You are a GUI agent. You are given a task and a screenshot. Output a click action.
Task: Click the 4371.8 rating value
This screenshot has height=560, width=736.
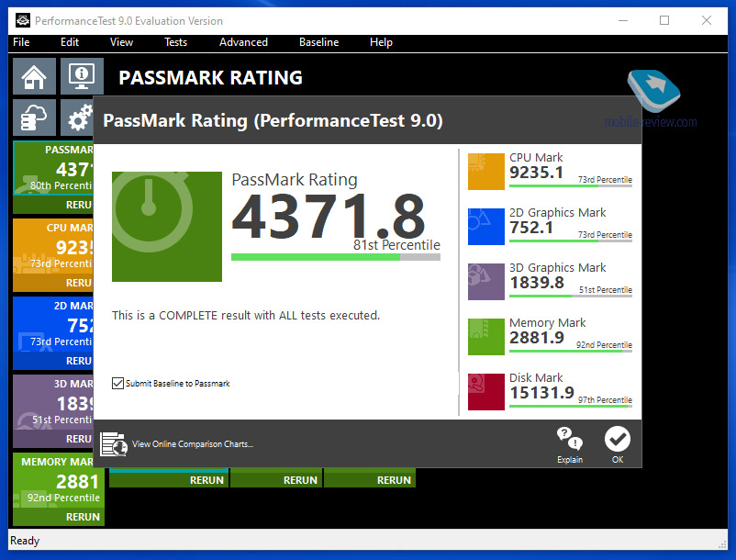coord(329,217)
